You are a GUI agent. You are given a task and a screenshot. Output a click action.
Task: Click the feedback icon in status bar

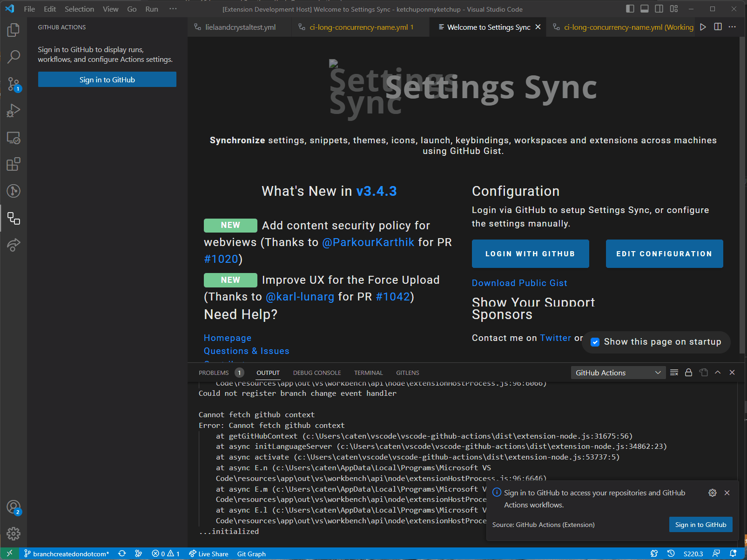click(x=716, y=553)
